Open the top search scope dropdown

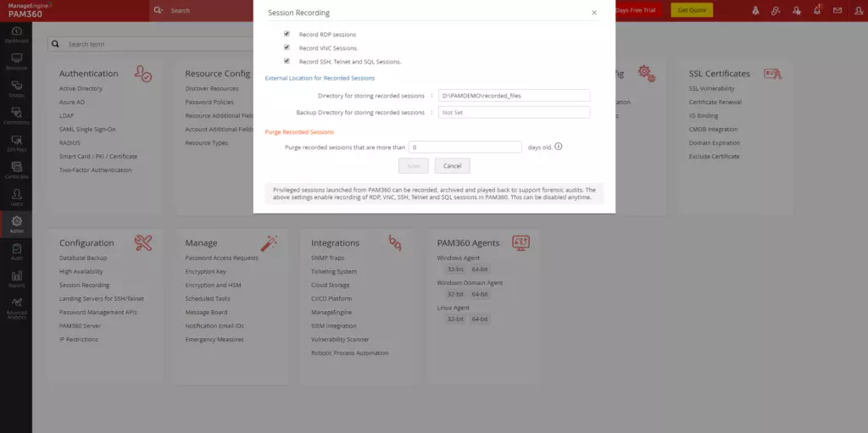tap(159, 10)
